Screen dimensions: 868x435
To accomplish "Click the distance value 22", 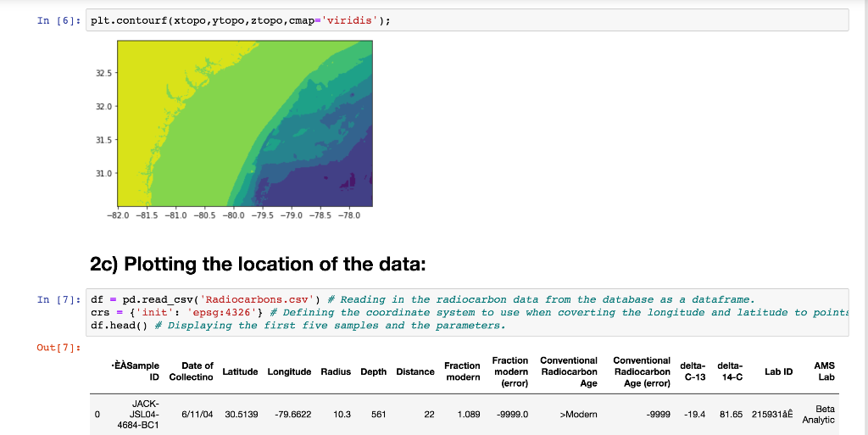I will 429,414.
